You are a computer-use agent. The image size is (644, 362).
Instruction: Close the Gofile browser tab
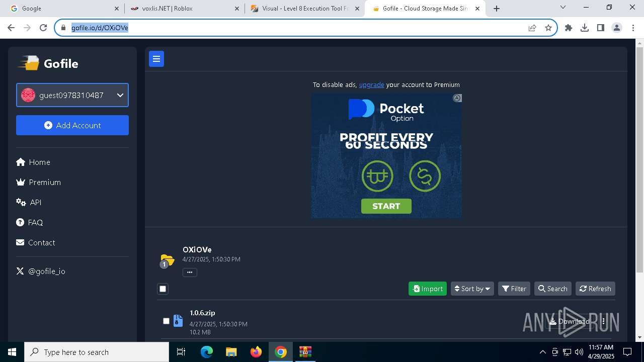[x=477, y=9]
